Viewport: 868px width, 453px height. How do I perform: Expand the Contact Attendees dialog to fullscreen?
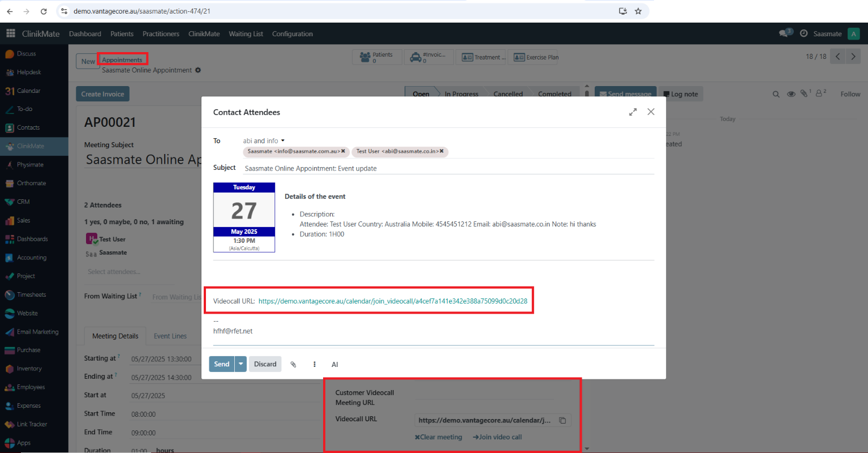coord(633,112)
